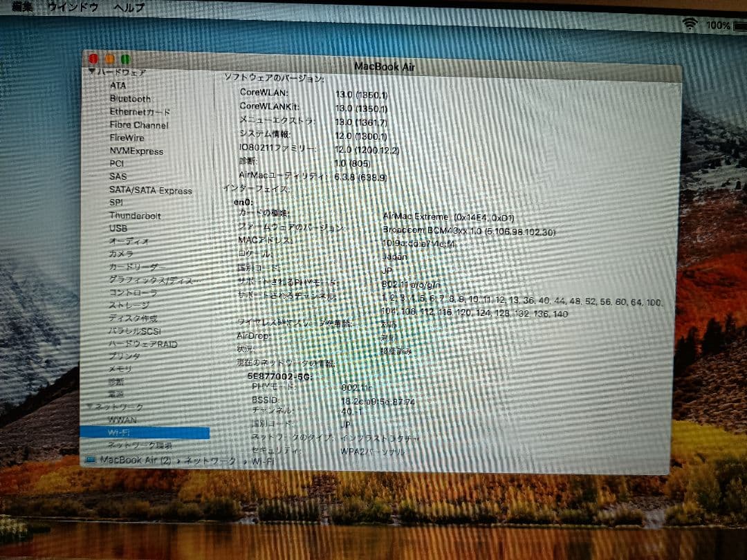Select コントローラ in the sidebar
The height and width of the screenshot is (560, 747).
(x=132, y=292)
